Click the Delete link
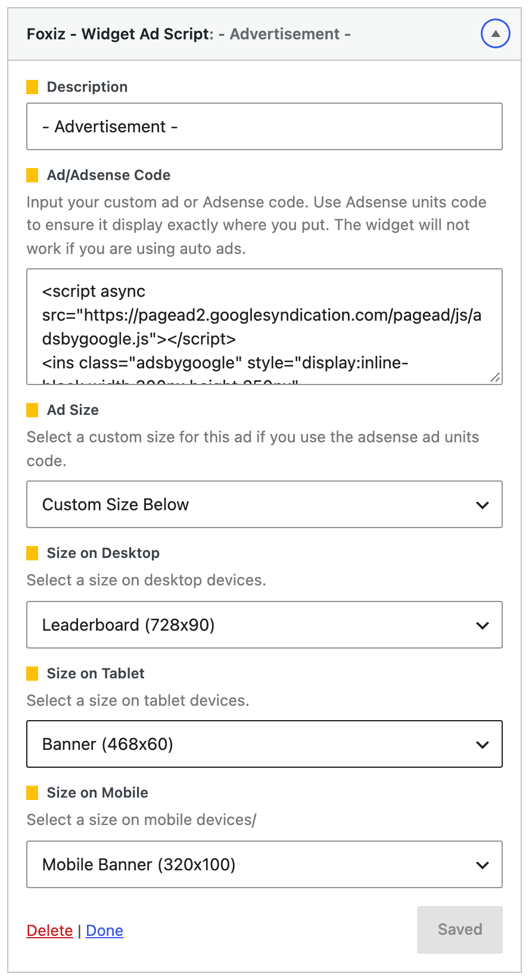The width and height of the screenshot is (529, 980). pos(49,931)
